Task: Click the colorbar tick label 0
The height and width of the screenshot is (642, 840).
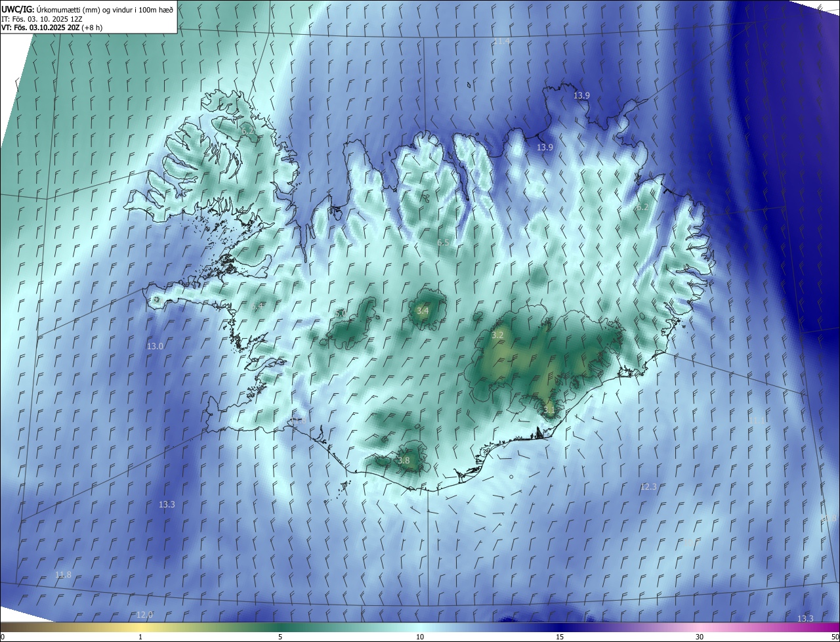Action: (3, 637)
